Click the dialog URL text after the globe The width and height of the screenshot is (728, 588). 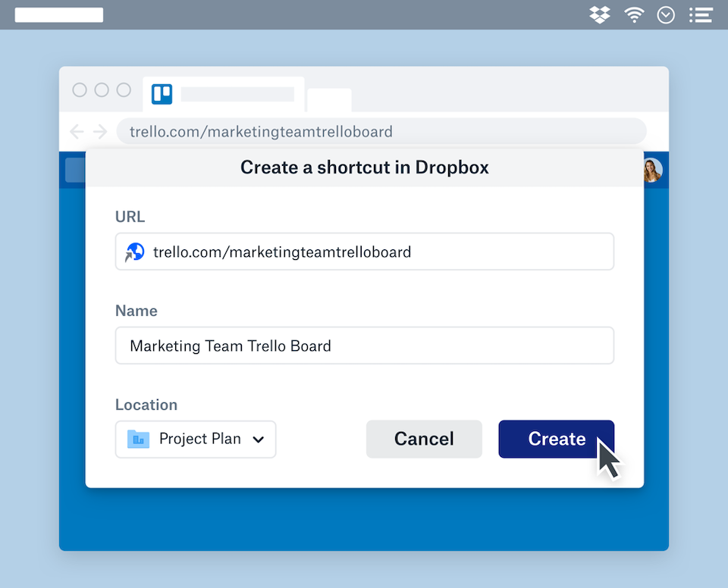(282, 252)
